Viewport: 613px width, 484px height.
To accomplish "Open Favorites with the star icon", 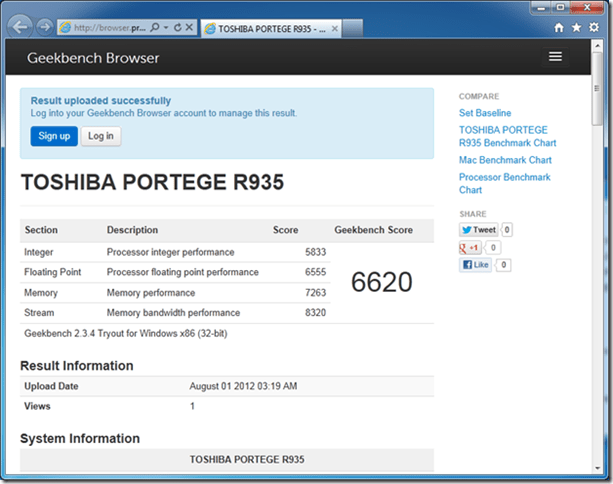I will (576, 27).
